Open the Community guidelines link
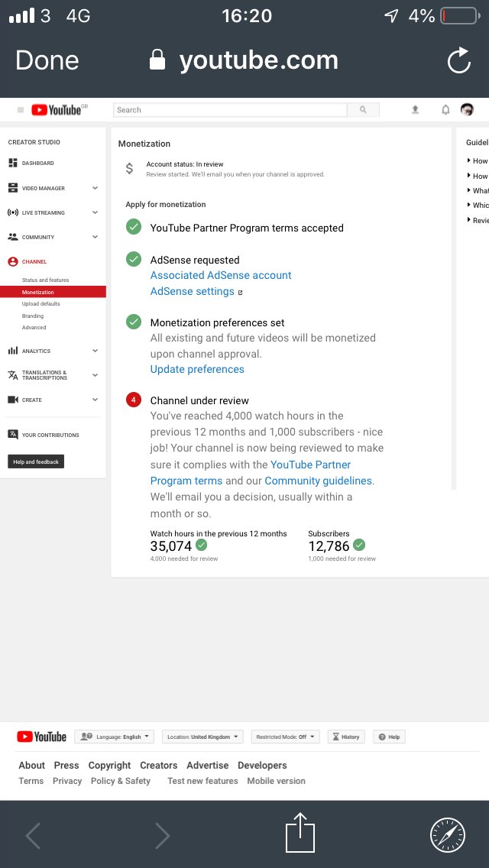This screenshot has height=868, width=489. click(x=319, y=481)
